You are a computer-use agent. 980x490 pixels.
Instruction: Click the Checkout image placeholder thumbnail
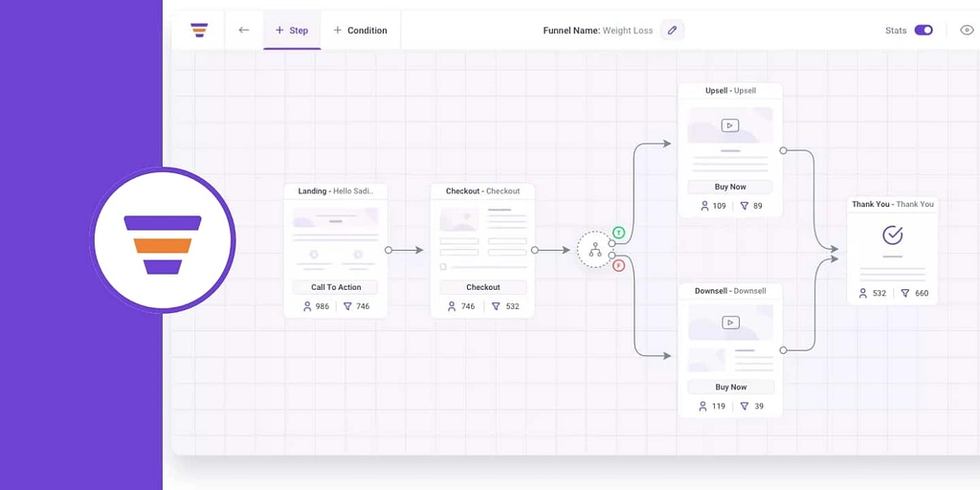coord(459,219)
